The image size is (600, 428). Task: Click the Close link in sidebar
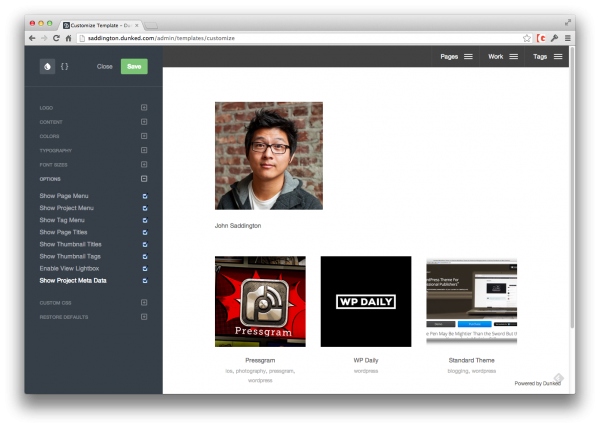105,66
